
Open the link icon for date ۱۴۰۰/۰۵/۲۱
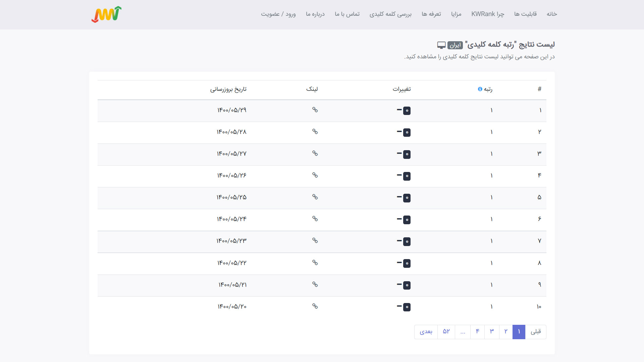click(x=315, y=284)
